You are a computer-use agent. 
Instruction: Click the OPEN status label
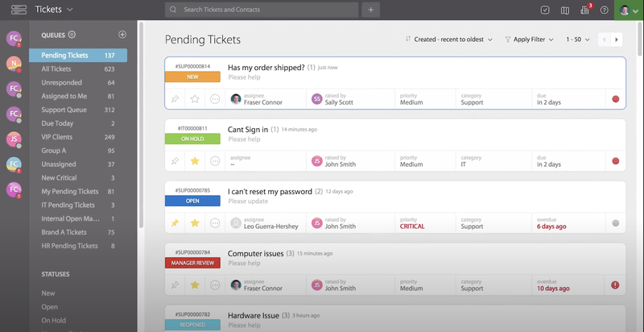(x=192, y=201)
